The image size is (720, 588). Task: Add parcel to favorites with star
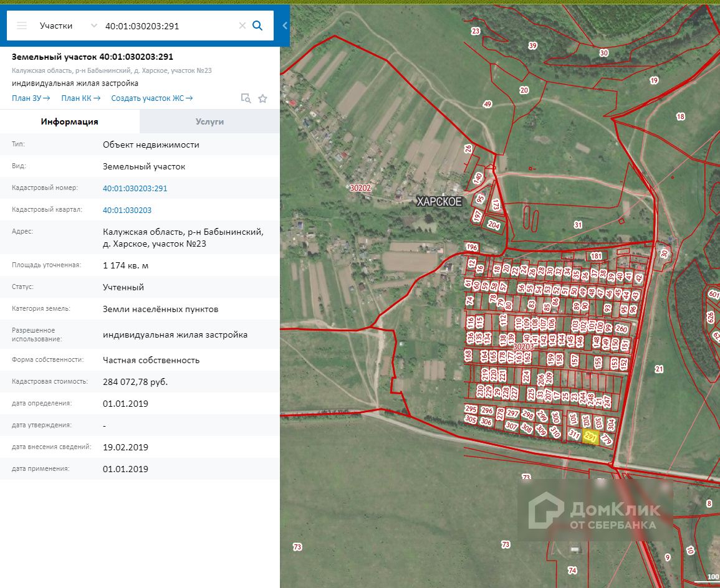(263, 98)
